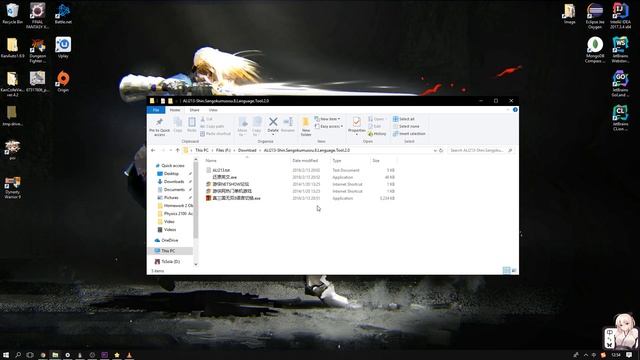Open the File tab in Explorer
Screen dimensions: 640x360
click(156, 110)
